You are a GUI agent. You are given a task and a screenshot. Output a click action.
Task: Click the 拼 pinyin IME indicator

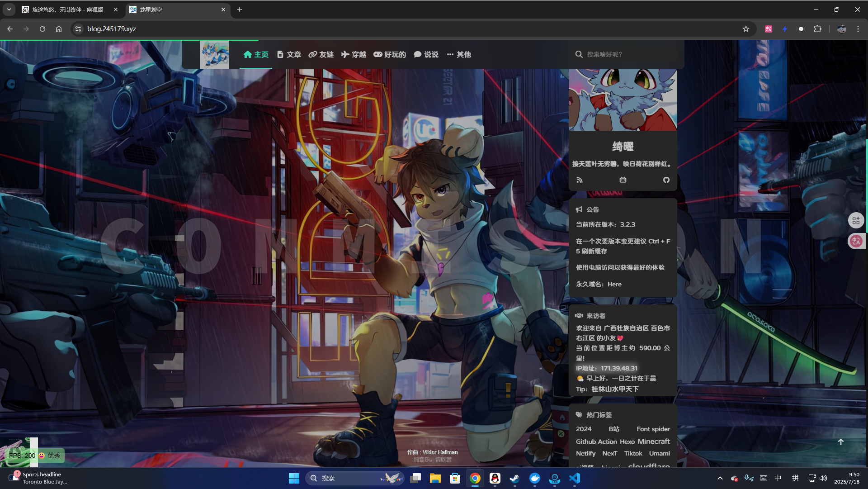click(795, 478)
